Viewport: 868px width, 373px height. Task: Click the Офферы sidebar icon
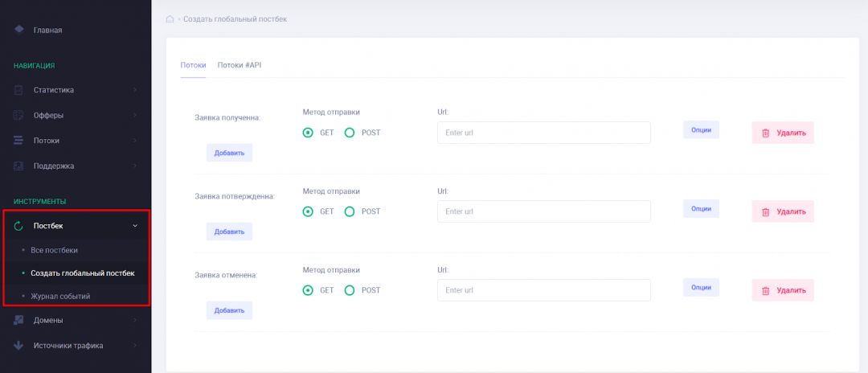[18, 115]
